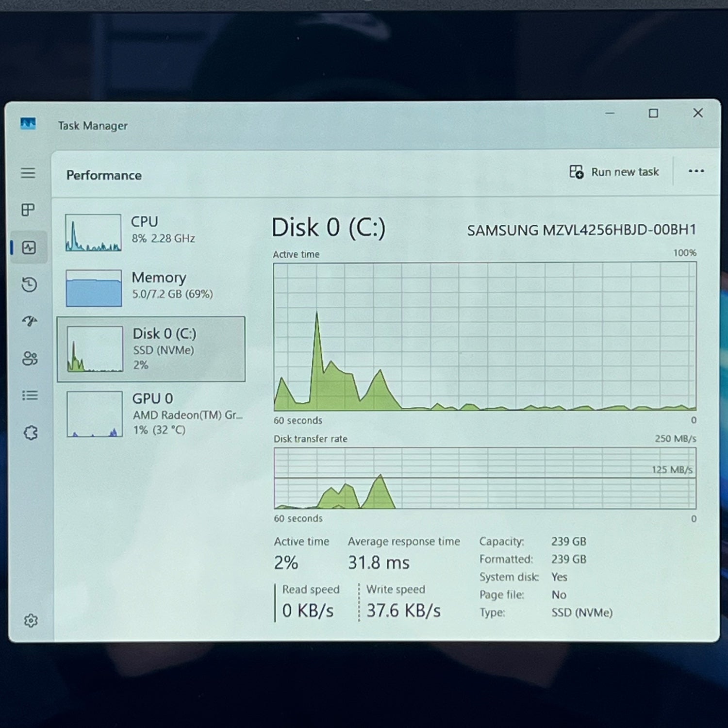Image resolution: width=728 pixels, height=728 pixels.
Task: Click the Run new task button
Action: [614, 172]
